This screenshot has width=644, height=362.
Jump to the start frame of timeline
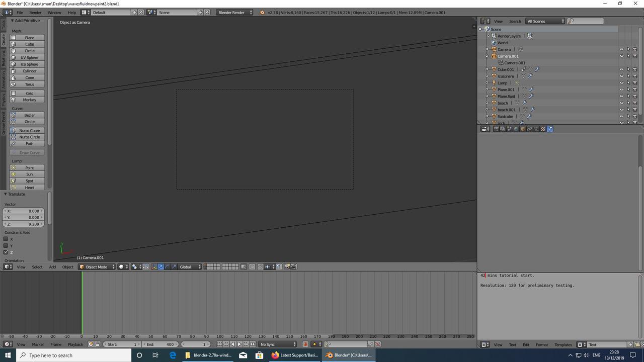(x=219, y=344)
